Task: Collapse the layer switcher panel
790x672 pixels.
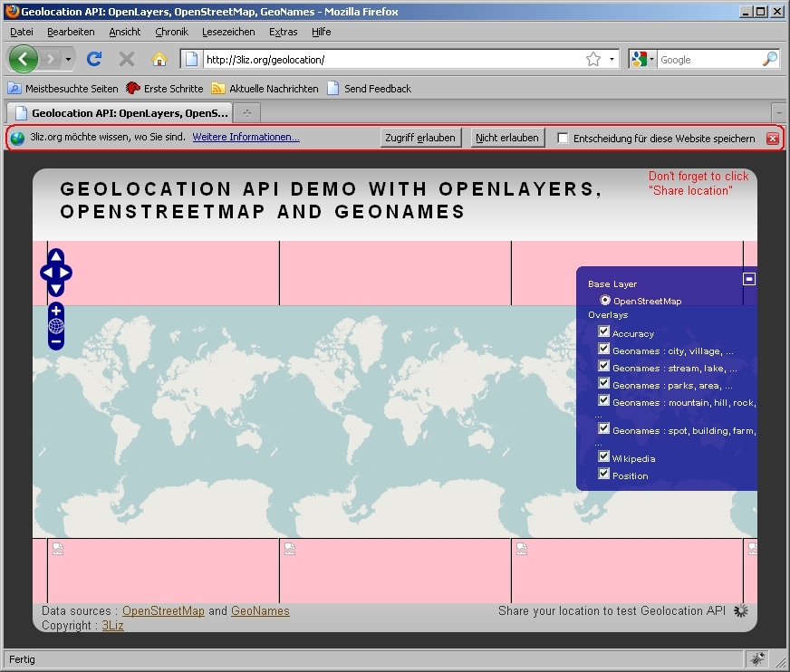Action: click(749, 279)
